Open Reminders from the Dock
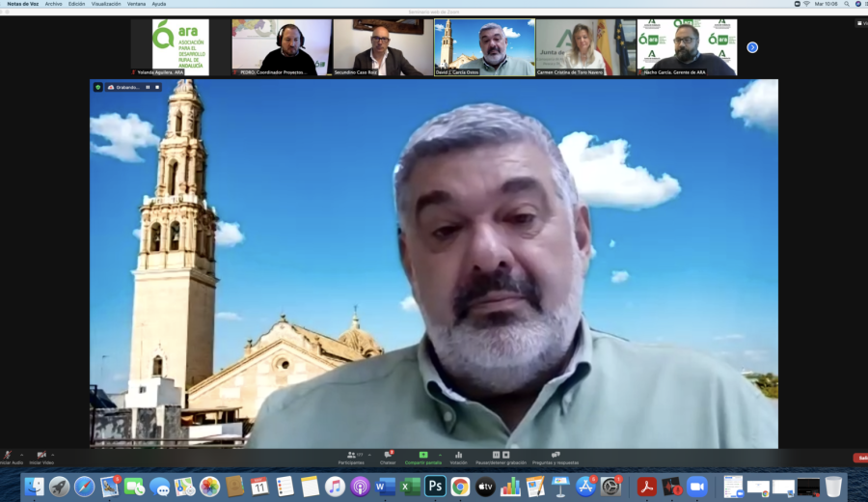 pyautogui.click(x=285, y=488)
